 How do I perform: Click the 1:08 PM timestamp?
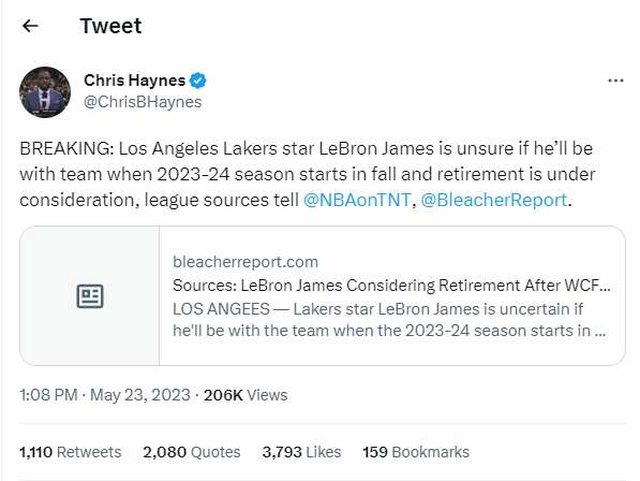click(47, 395)
